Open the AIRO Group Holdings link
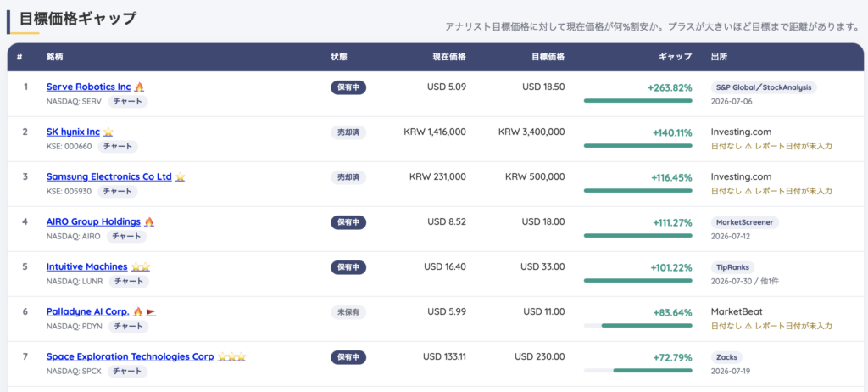The image size is (868, 392). pyautogui.click(x=93, y=221)
